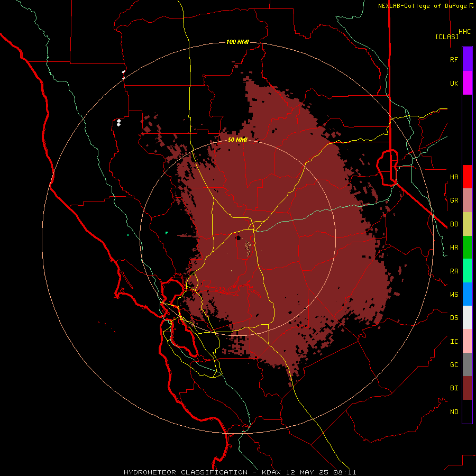Image resolution: width=476 pixels, height=476 pixels.
Task: Click the 'HR' legend label
Action: point(454,248)
